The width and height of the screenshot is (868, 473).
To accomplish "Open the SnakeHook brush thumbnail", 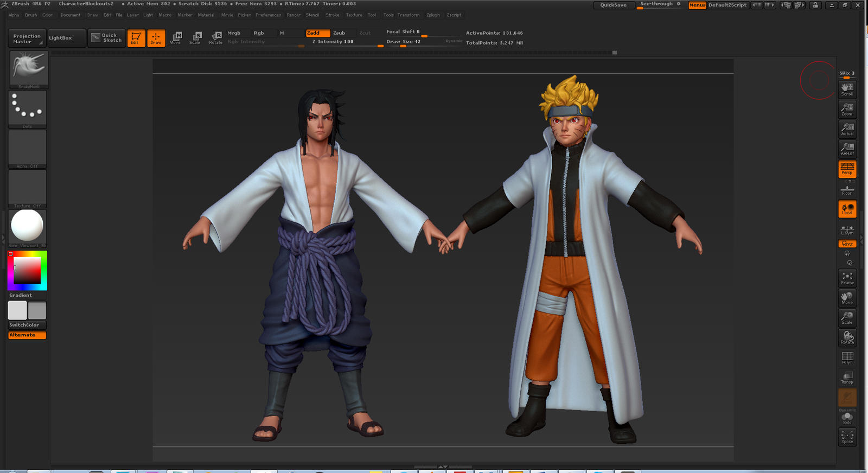I will (x=28, y=70).
